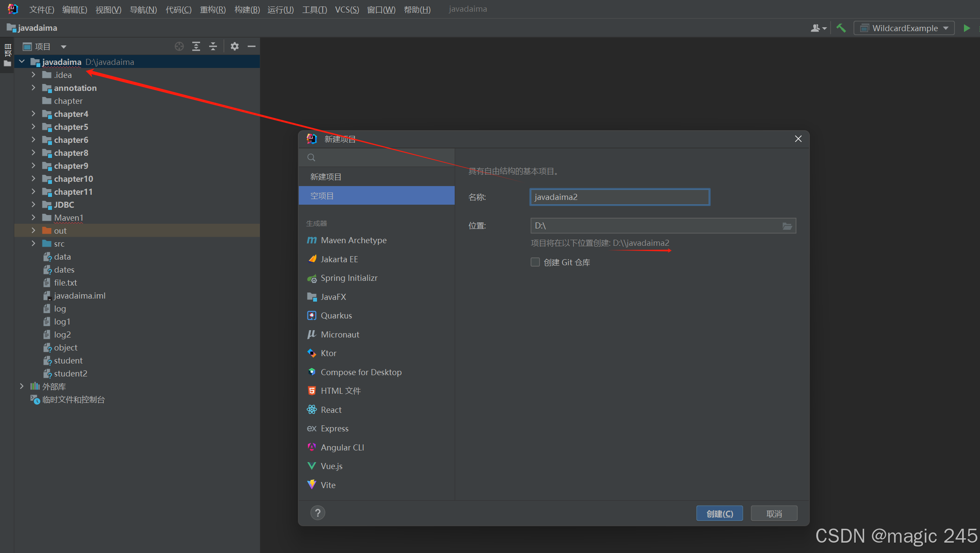The width and height of the screenshot is (980, 553).
Task: Open the Refactor menu
Action: 213,10
